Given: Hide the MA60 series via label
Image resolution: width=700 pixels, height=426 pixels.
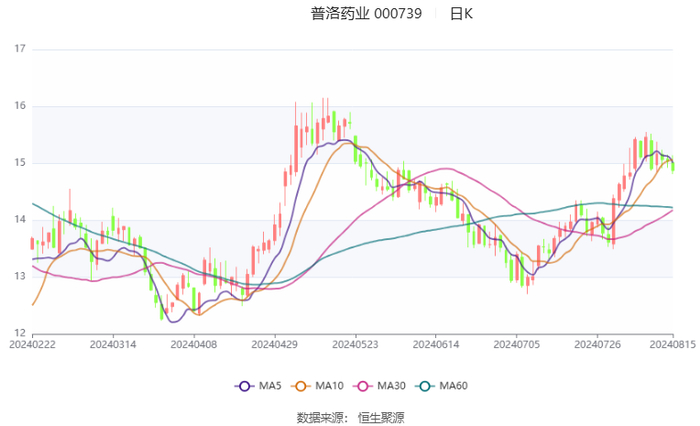Looking at the screenshot, I should [x=454, y=386].
